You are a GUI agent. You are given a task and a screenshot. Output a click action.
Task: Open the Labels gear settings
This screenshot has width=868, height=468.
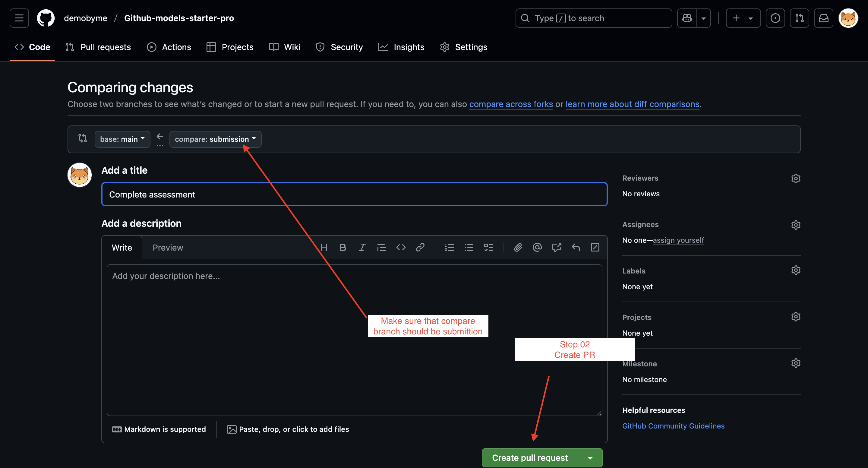[x=795, y=270]
